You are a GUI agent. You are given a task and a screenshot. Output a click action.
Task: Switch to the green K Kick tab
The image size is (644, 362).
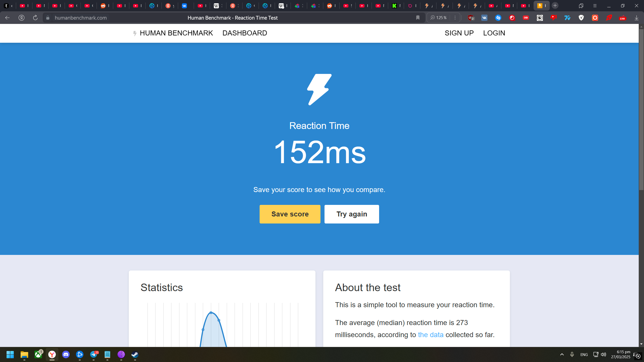396,6
